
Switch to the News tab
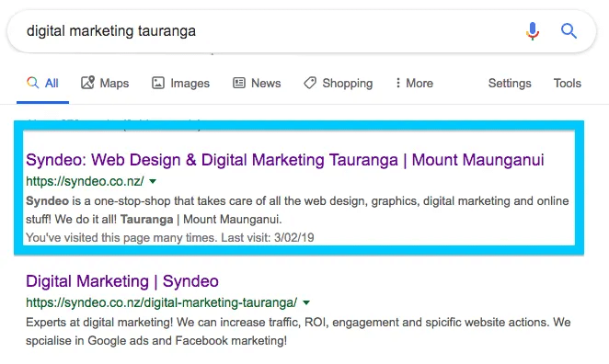[257, 83]
